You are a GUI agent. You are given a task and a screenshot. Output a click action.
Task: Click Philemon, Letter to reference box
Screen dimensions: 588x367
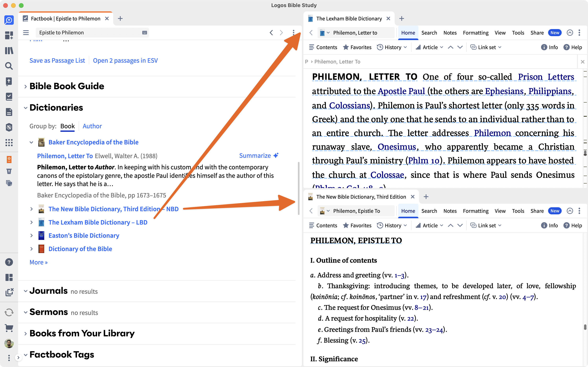tap(356, 33)
